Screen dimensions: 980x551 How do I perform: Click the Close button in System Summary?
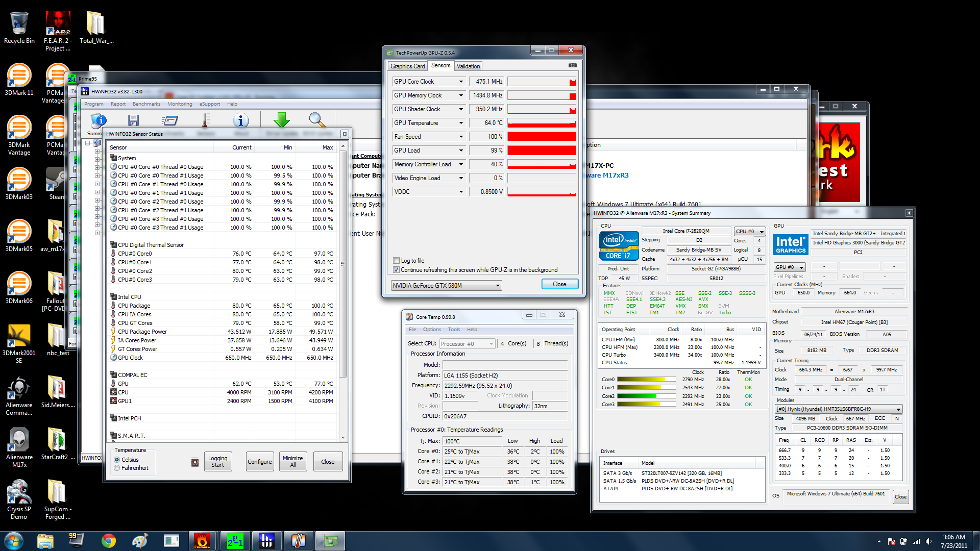point(901,497)
